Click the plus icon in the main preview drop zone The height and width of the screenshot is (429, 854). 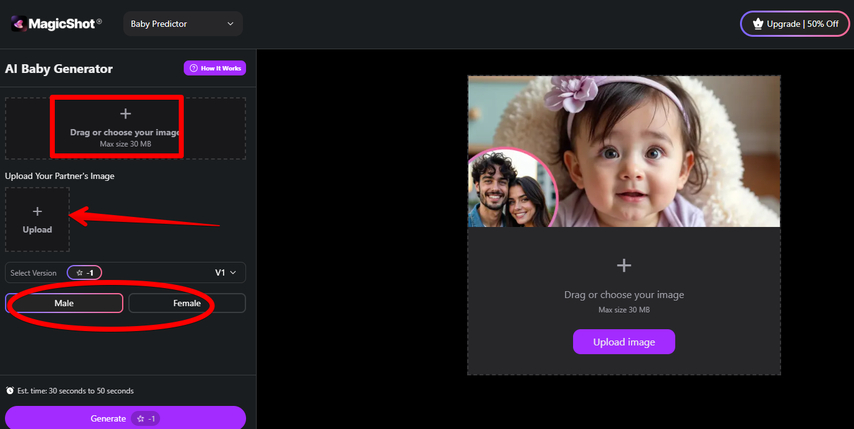pos(624,266)
